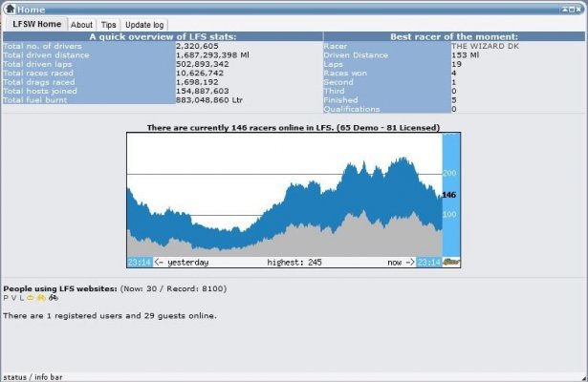Click the letter P user indicator
The image size is (588, 382).
coord(6,297)
